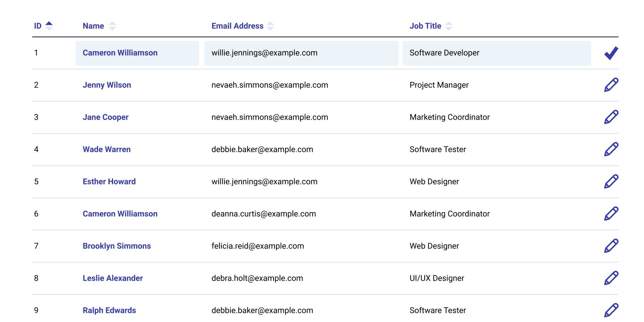Viewport: 644px width, 322px height.
Task: Toggle sort arrows next to Name
Action: coord(112,26)
